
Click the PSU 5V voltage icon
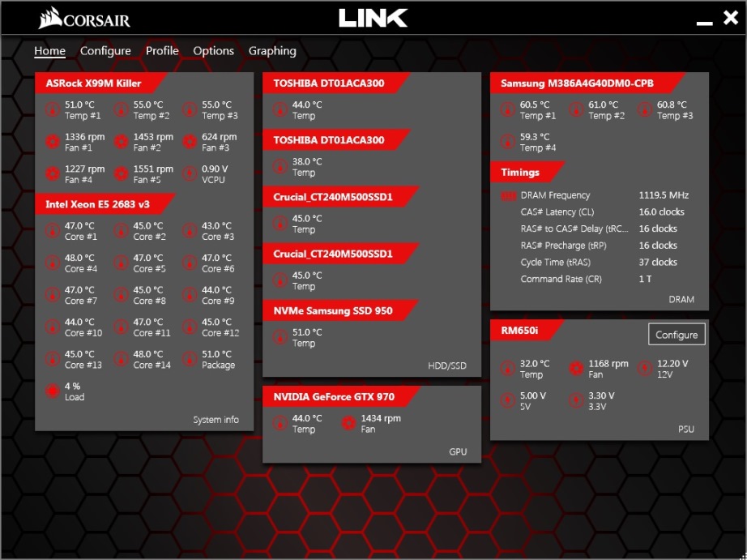point(508,401)
